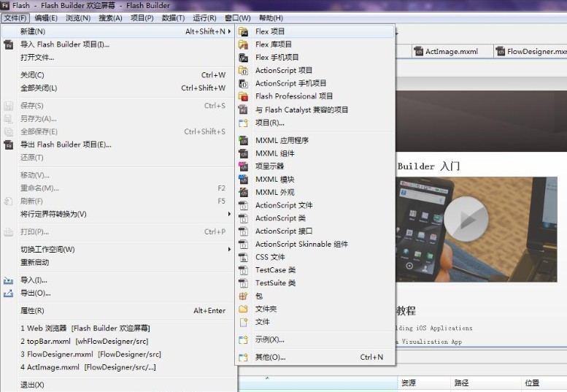Click the 包 package icon
The width and height of the screenshot is (567, 392).
(x=244, y=296)
